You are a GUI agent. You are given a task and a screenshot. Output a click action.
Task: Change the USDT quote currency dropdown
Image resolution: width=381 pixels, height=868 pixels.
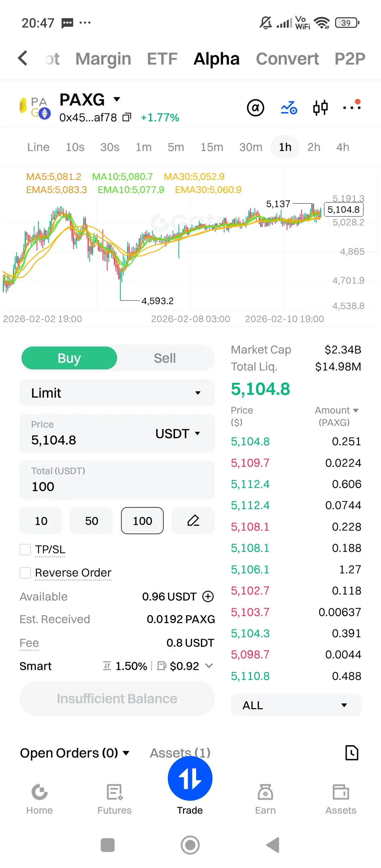click(178, 433)
